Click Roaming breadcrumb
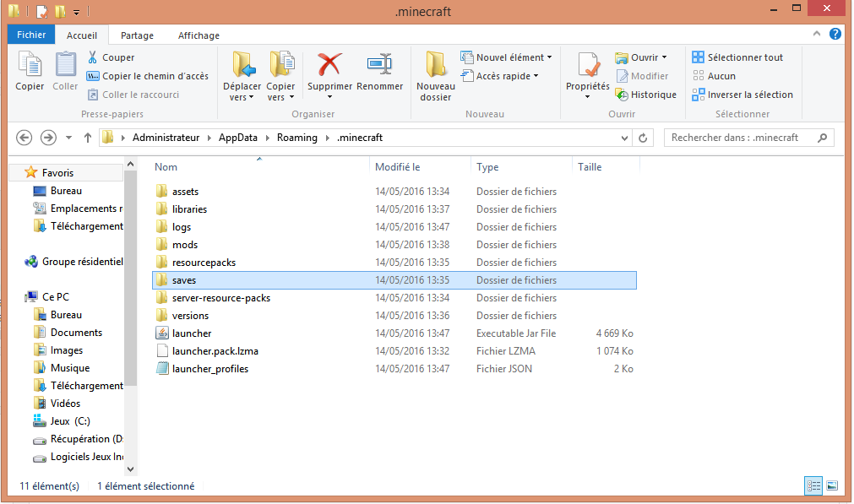This screenshot has height=504, width=854. (296, 138)
